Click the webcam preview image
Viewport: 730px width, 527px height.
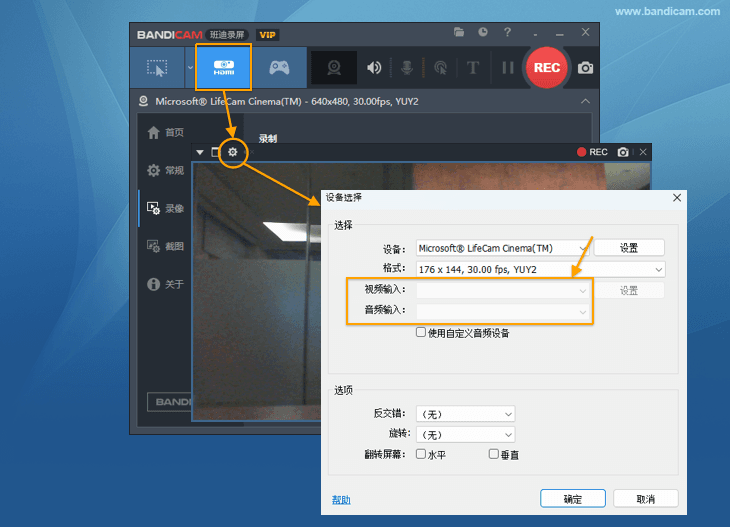point(257,291)
